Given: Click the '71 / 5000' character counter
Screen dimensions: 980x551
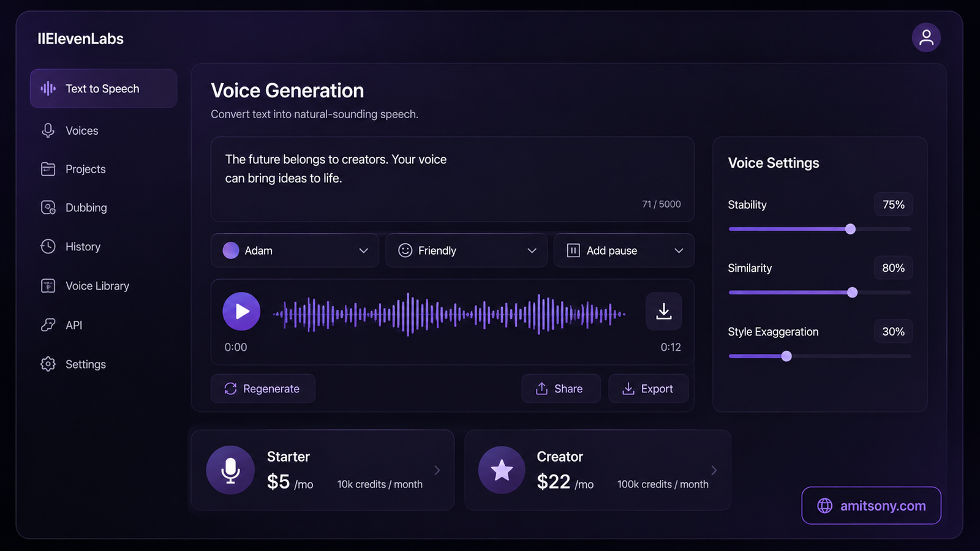Looking at the screenshot, I should [661, 204].
